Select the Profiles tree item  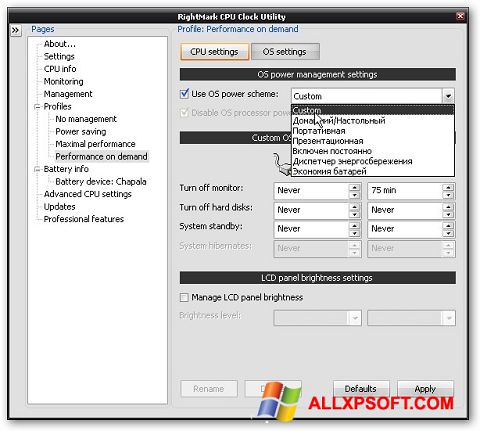(x=57, y=107)
